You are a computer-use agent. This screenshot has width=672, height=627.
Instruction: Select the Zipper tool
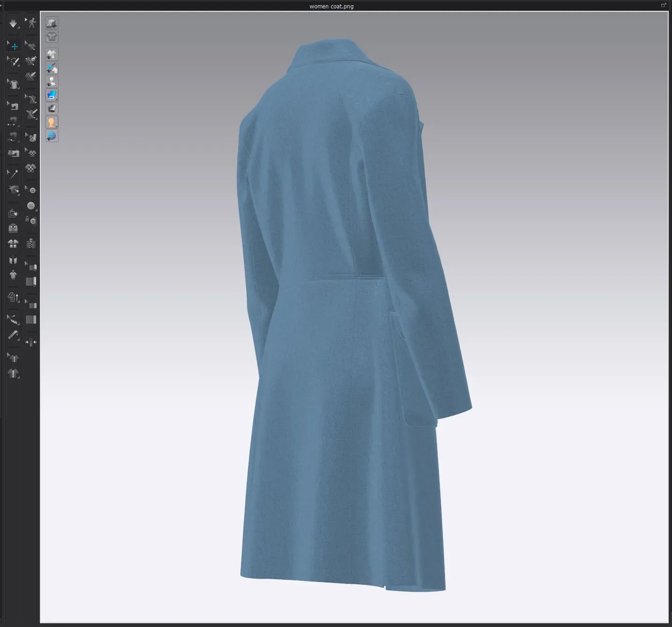pyautogui.click(x=31, y=244)
